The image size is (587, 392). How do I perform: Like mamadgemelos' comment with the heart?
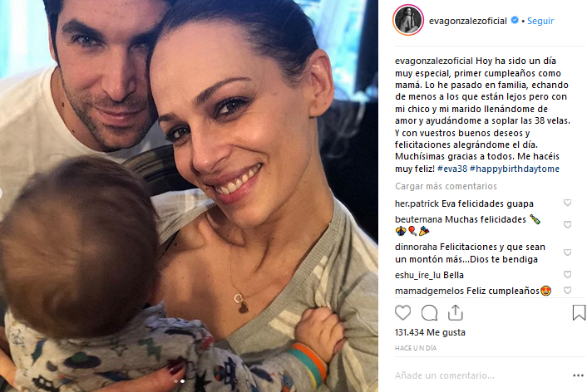click(x=568, y=290)
